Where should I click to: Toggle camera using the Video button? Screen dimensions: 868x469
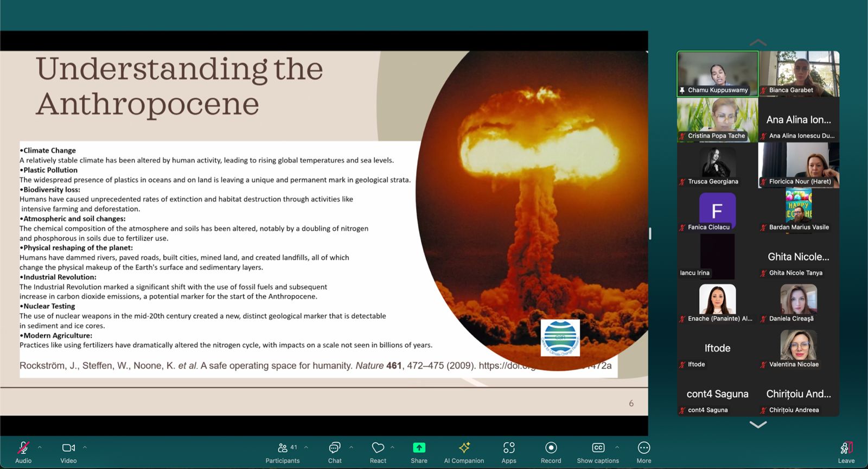tap(68, 452)
